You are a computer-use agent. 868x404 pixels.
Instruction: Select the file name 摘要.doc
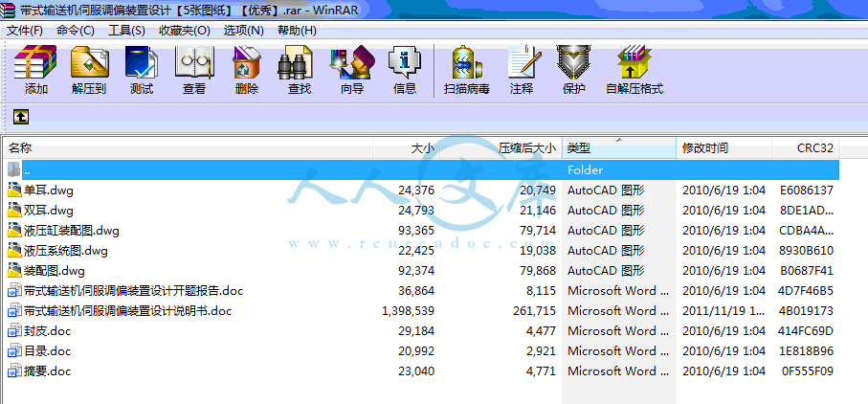[x=48, y=370]
